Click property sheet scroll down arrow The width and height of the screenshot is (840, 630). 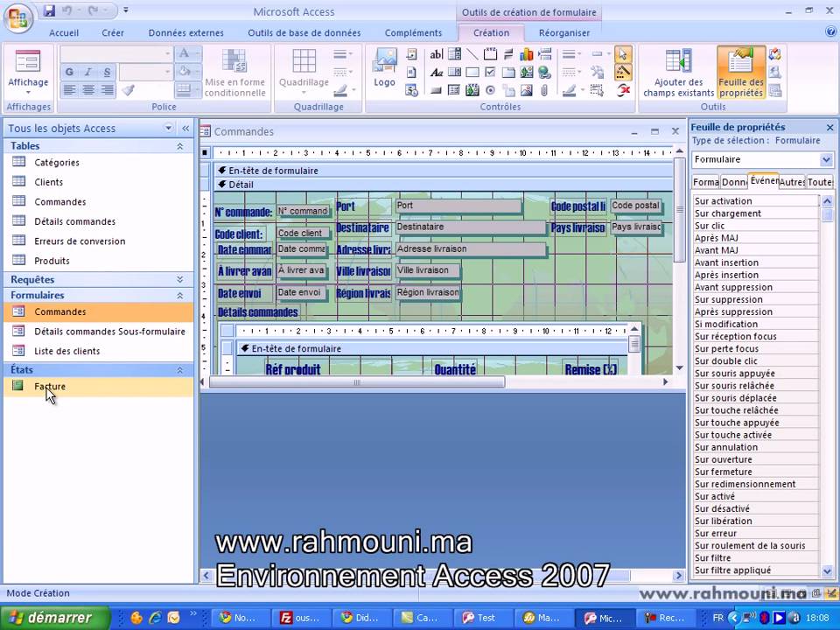pyautogui.click(x=827, y=571)
